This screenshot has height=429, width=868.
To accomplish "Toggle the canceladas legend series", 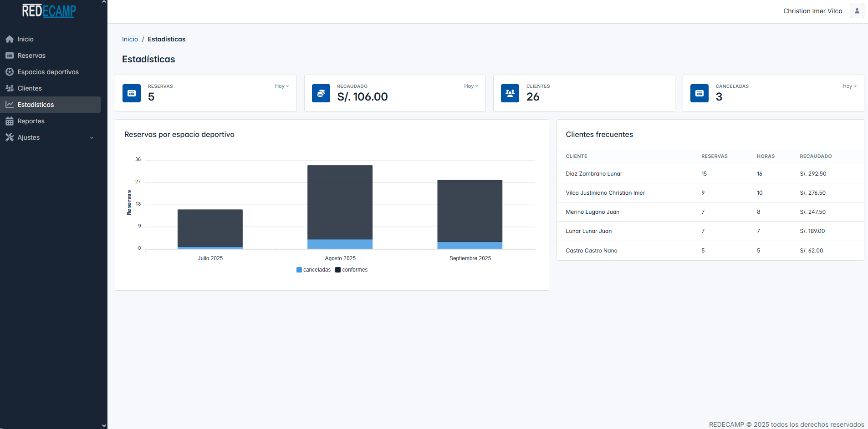I will point(313,270).
